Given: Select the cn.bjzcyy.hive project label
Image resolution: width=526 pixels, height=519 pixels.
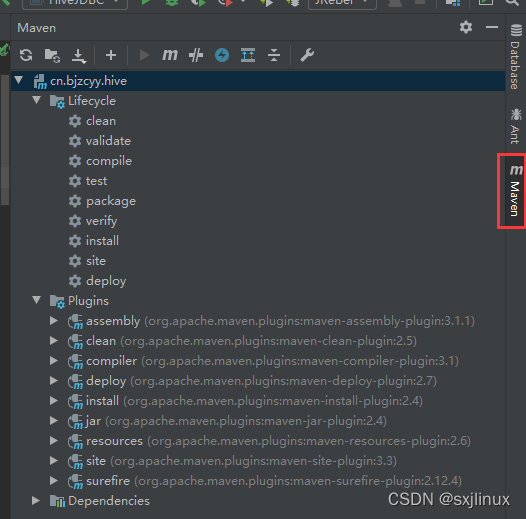Looking at the screenshot, I should [89, 81].
